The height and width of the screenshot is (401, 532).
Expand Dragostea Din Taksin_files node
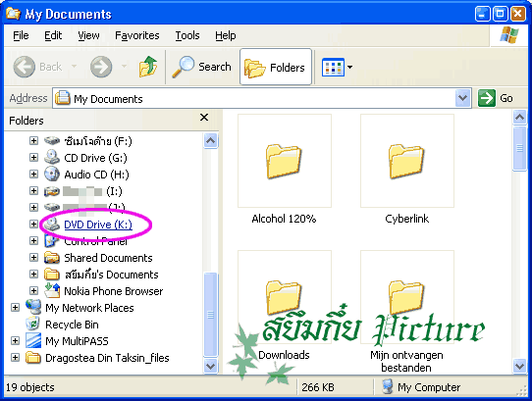pyautogui.click(x=15, y=357)
